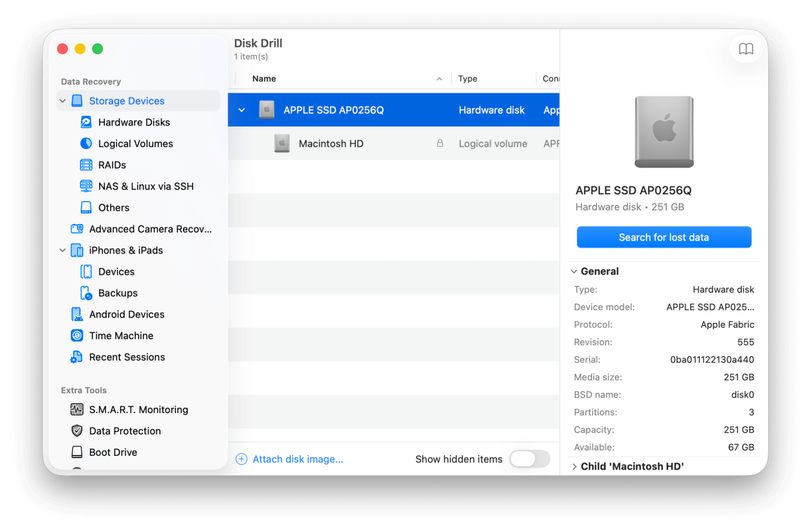This screenshot has width=811, height=532.
Task: Select the Macintosh HD volume name
Action: pyautogui.click(x=331, y=144)
